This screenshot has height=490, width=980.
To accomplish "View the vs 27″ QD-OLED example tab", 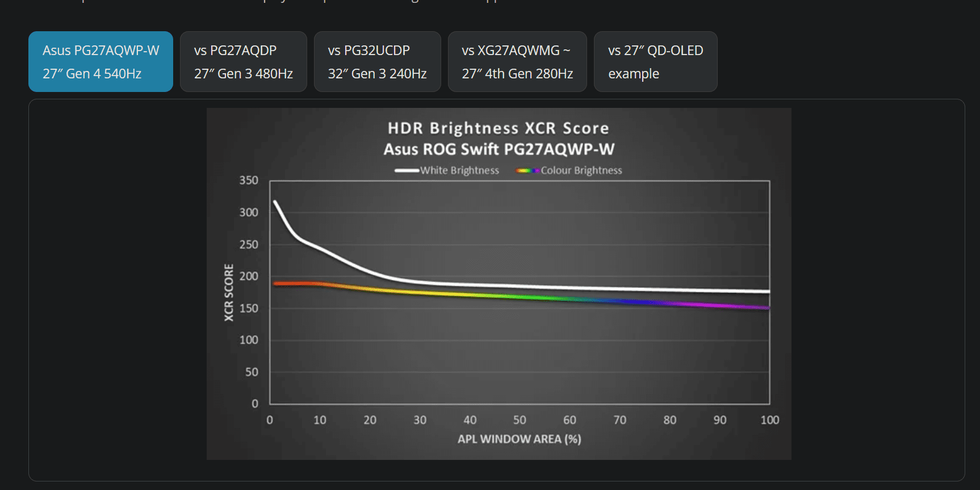I will pos(656,61).
